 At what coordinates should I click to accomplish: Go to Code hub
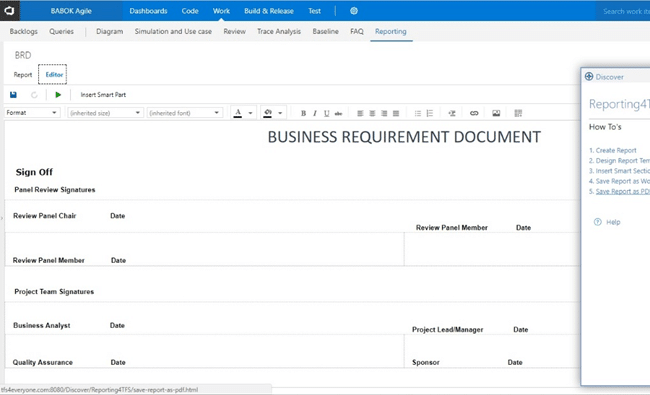pyautogui.click(x=190, y=11)
